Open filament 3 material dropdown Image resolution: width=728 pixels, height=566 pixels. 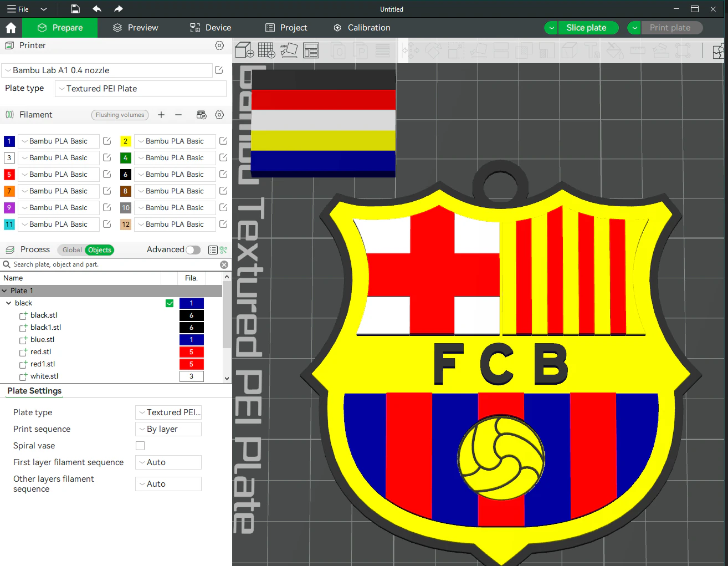coord(58,158)
